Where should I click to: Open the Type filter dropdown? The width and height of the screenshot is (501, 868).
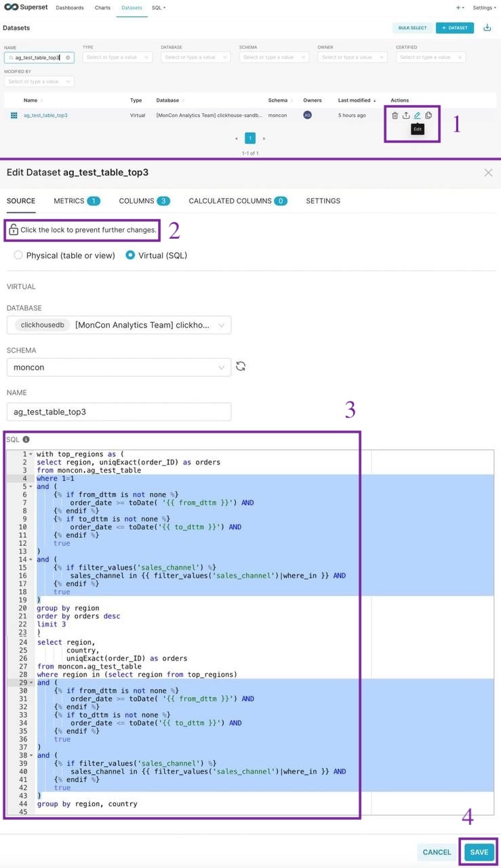click(116, 58)
